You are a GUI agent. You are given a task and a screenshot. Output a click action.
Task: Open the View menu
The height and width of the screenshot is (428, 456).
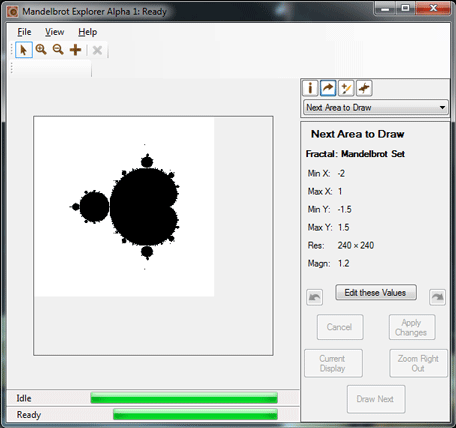[55, 32]
